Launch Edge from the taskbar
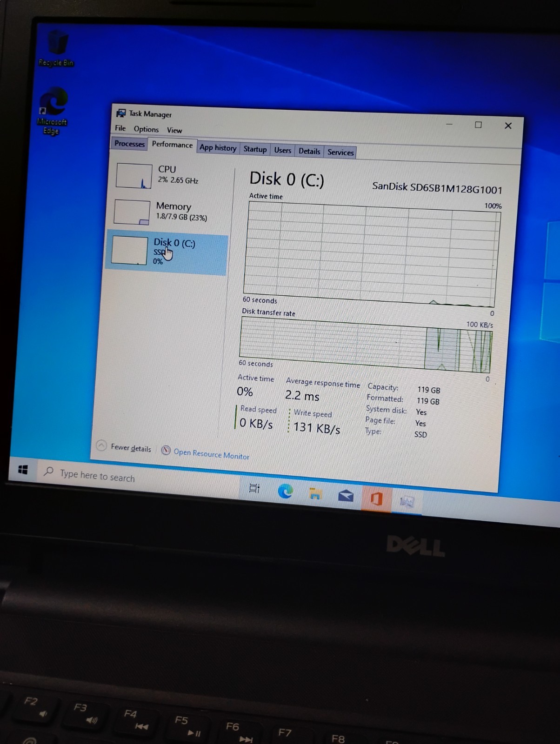 (x=285, y=491)
